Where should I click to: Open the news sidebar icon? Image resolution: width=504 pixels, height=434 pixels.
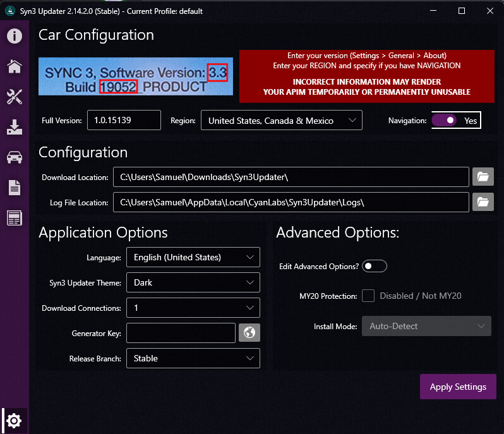pyautogui.click(x=14, y=218)
